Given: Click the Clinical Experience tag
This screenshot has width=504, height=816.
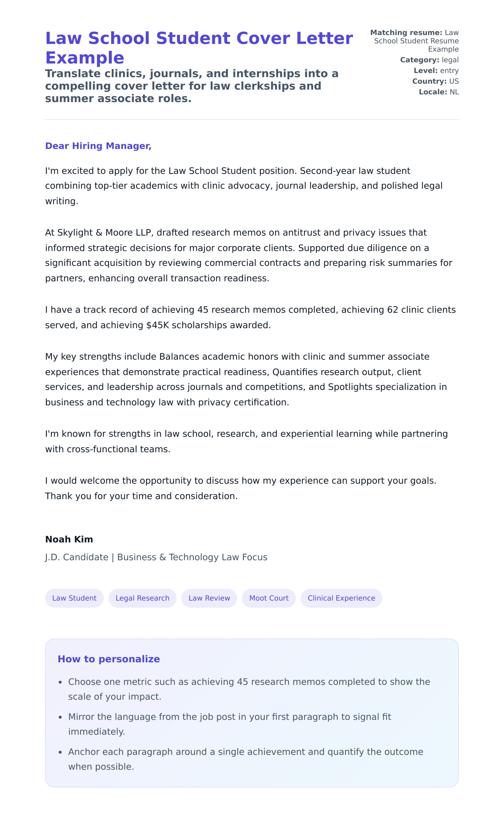Looking at the screenshot, I should pos(341,598).
